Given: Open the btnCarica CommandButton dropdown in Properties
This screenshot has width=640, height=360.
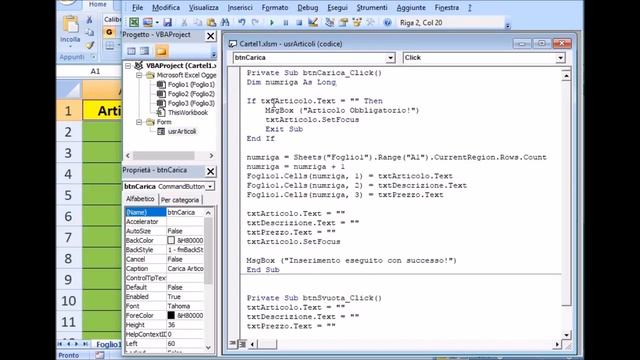Looking at the screenshot, I should [210, 187].
